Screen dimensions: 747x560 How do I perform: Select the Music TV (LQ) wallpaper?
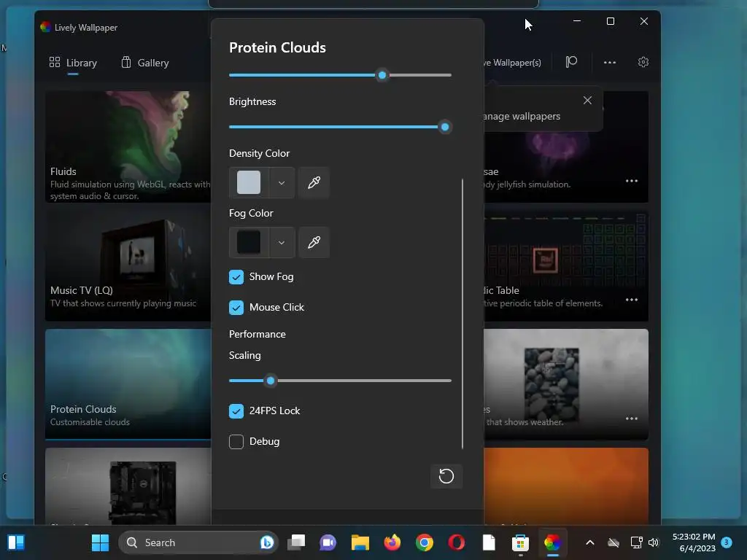click(x=128, y=265)
